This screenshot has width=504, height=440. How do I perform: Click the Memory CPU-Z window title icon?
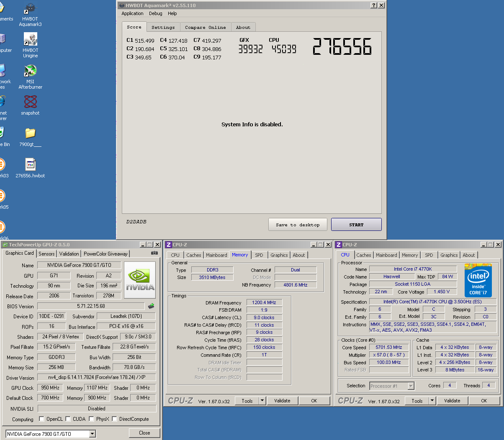169,245
